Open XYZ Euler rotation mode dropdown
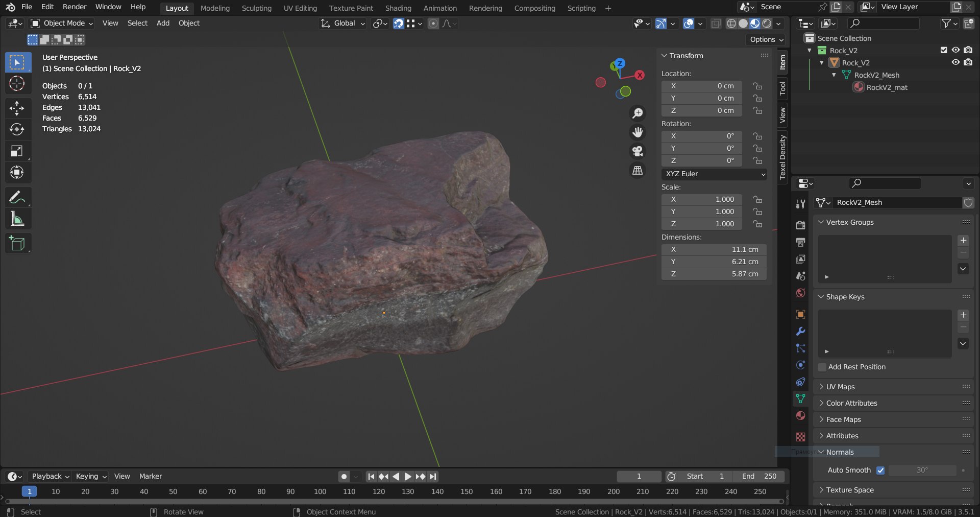The width and height of the screenshot is (980, 517). tap(714, 174)
